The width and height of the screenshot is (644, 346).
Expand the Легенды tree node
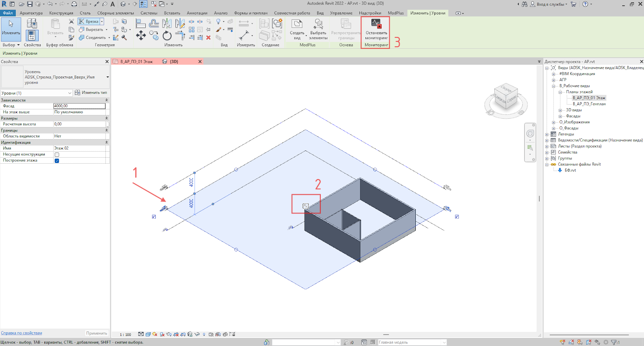547,134
